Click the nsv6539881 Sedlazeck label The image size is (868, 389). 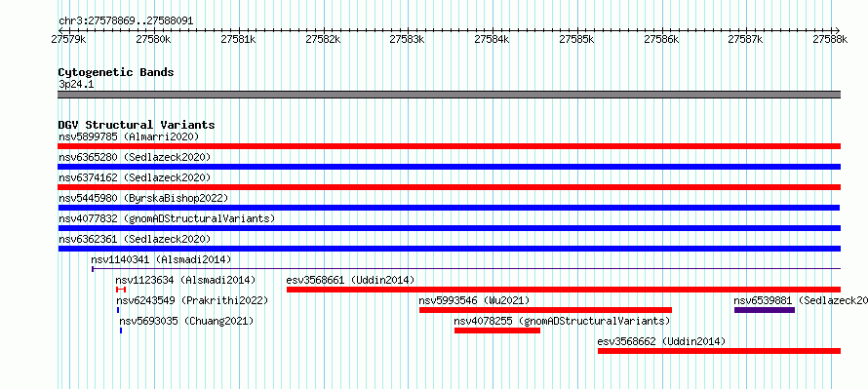coord(801,300)
